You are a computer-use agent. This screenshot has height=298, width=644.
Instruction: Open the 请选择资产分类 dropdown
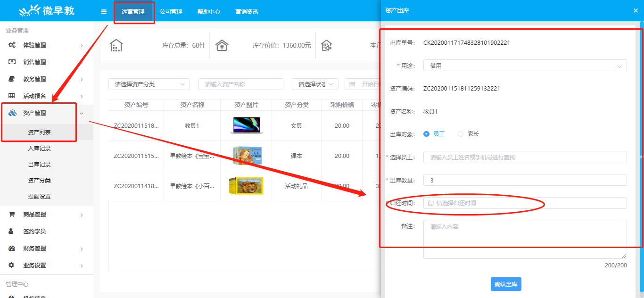click(149, 84)
